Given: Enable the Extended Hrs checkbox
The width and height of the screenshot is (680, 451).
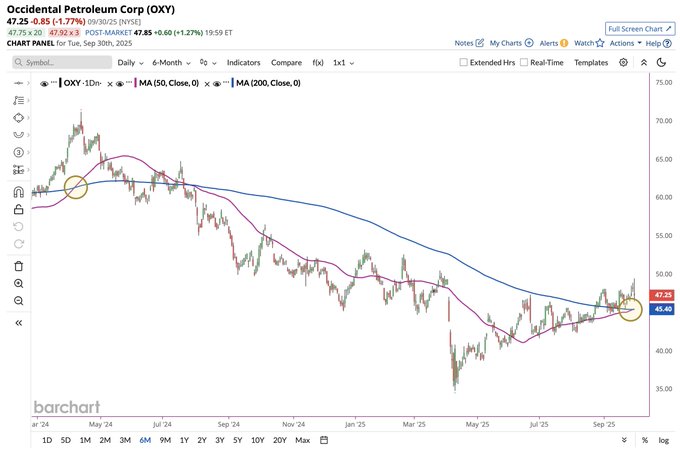Looking at the screenshot, I should (463, 62).
